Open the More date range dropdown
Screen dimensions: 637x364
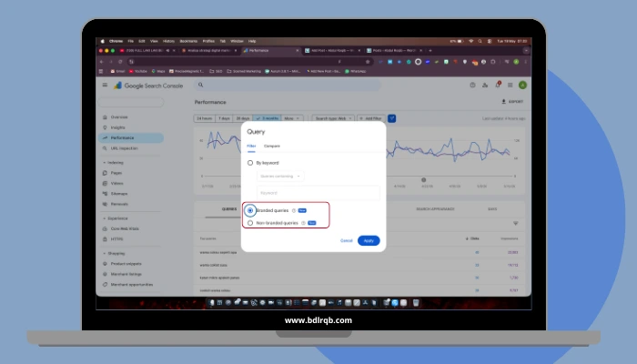point(292,118)
